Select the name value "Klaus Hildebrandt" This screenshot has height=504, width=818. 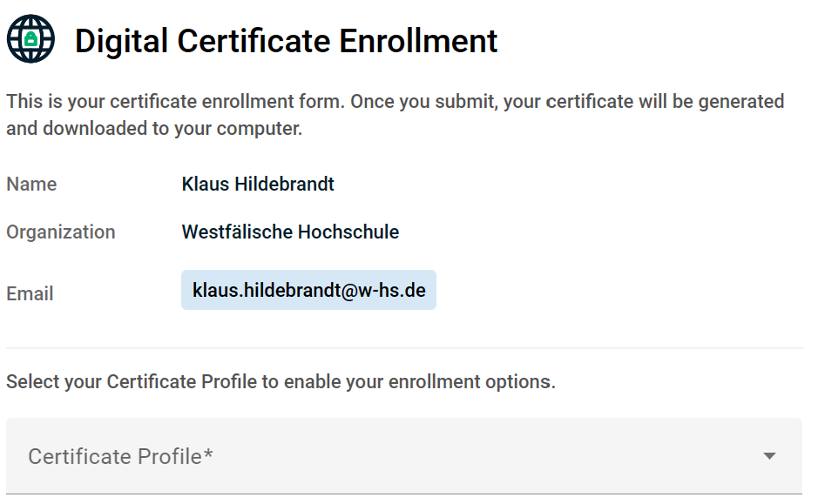point(258,185)
